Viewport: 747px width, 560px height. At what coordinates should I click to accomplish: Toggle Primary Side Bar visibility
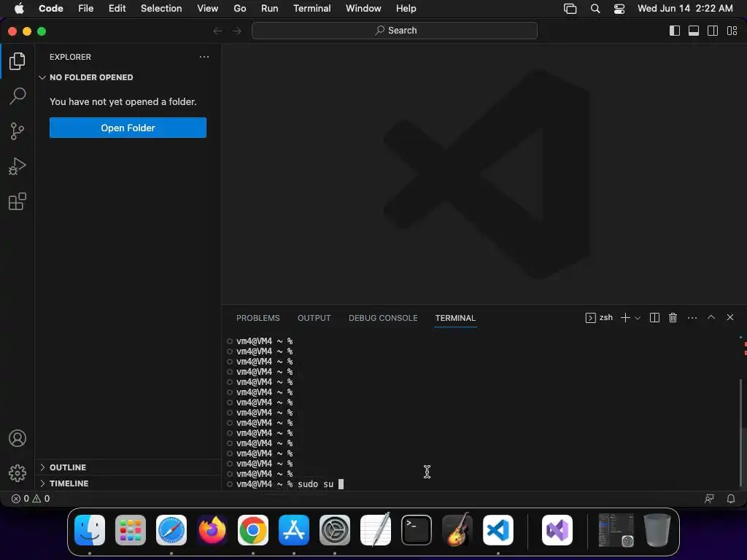[675, 31]
